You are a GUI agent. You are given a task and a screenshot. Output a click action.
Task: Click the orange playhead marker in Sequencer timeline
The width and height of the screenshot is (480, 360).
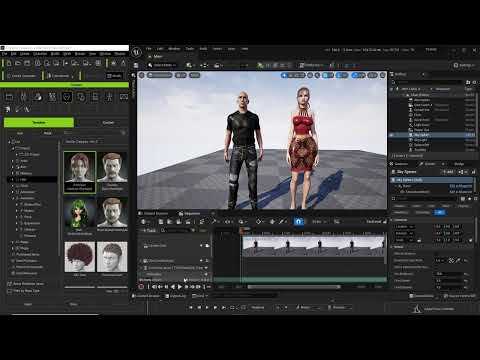coord(241,230)
